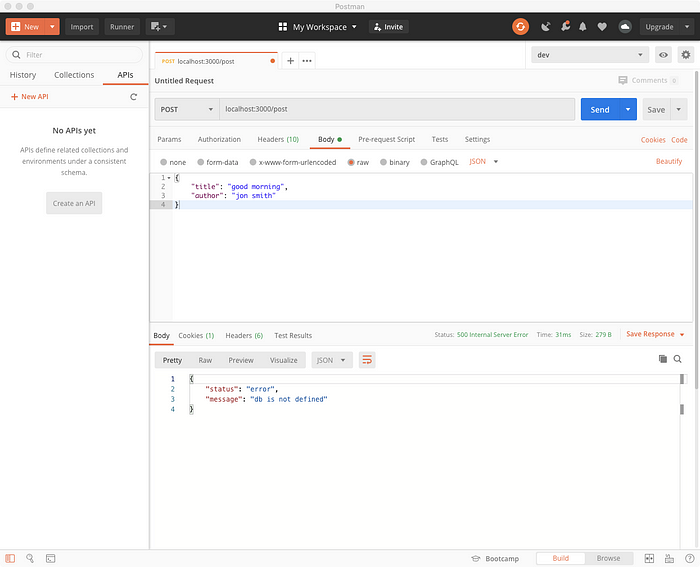Open the capture requests satellite icon
Viewport: 700px width, 567px height.
point(546,27)
